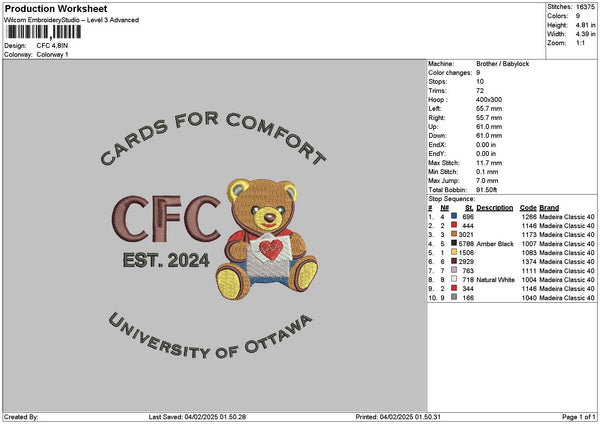This screenshot has height=424, width=600.
Task: Click thread code 1083 in row 5
Action: (x=529, y=253)
